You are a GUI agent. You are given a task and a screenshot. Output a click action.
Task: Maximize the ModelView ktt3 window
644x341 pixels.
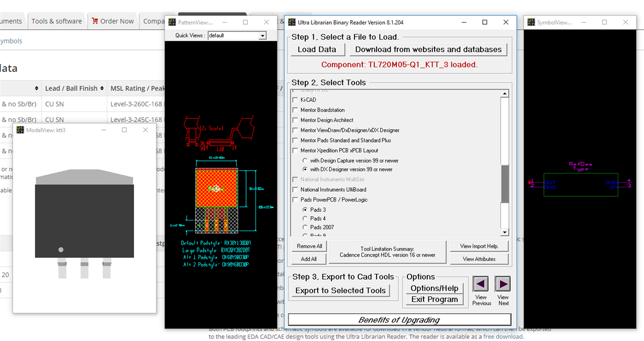[124, 130]
